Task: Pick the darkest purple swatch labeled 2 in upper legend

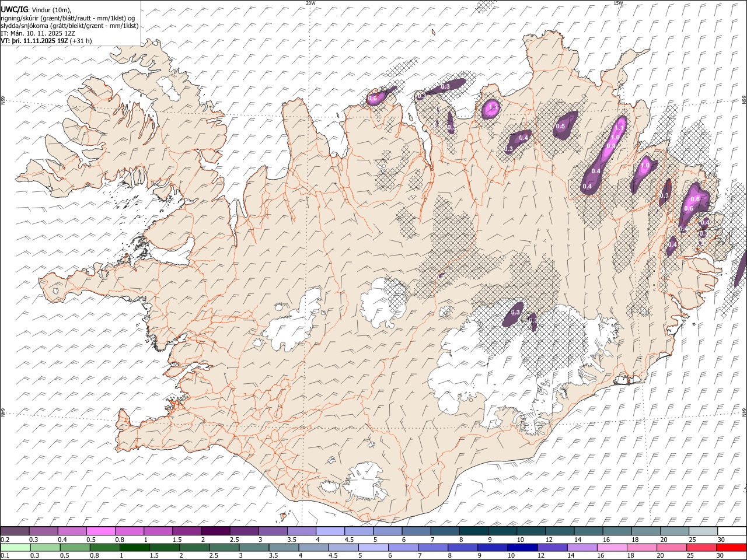Action: [x=216, y=531]
